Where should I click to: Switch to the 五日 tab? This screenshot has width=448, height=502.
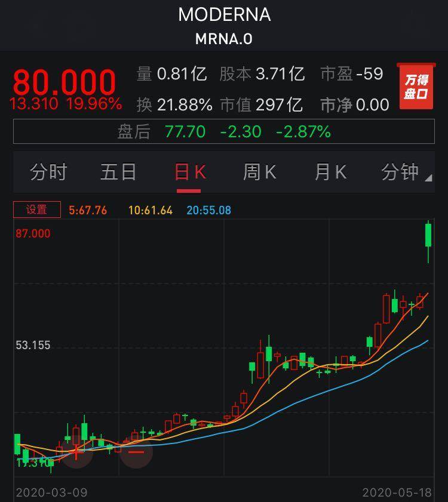click(x=118, y=172)
